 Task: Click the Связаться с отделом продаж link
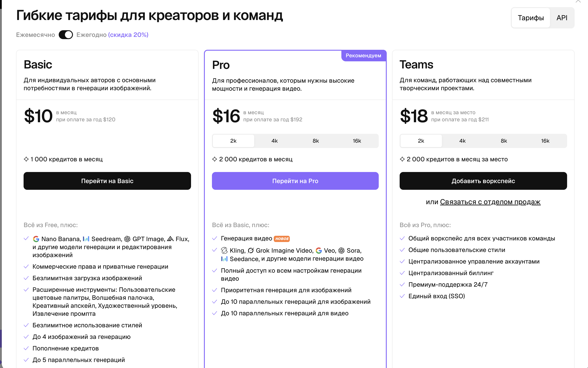[490, 202]
